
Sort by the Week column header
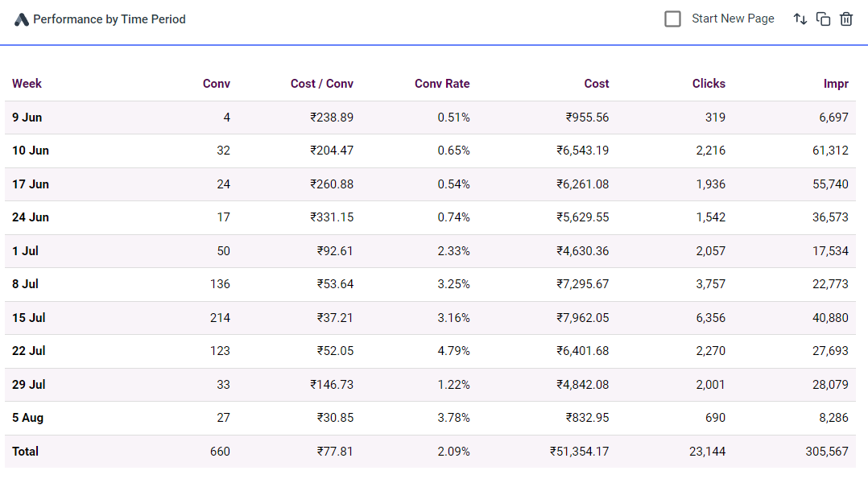[27, 84]
